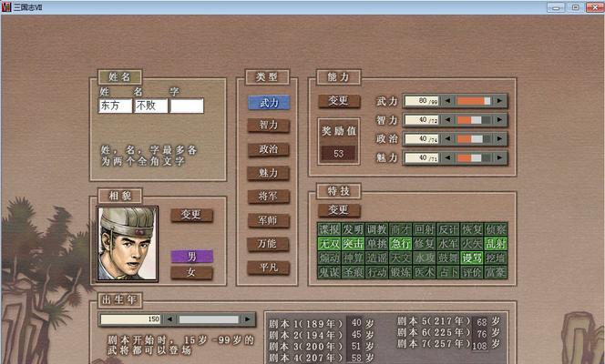Image resolution: width=605 pixels, height=364 pixels.
Task: Select the 万能 character type
Action: pos(269,244)
